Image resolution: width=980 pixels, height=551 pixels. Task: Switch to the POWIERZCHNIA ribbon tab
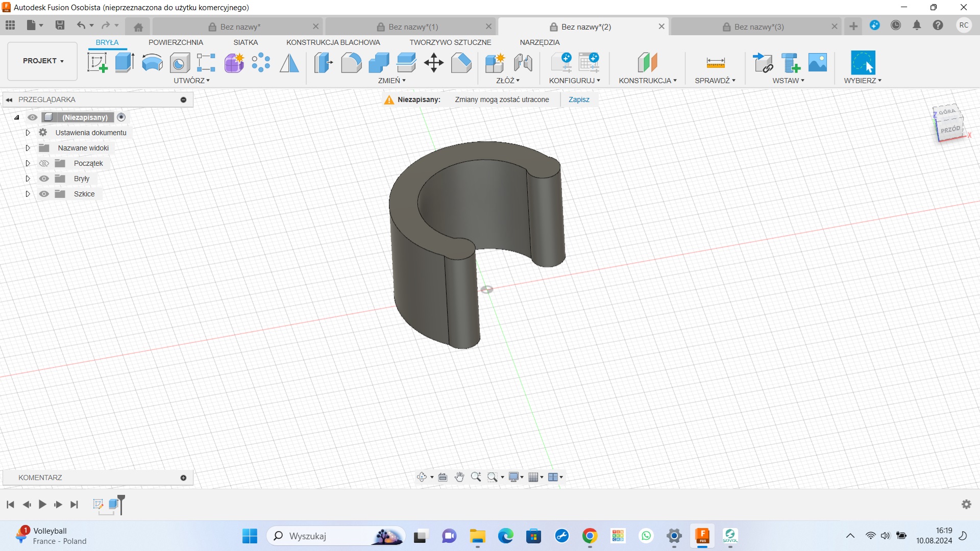tap(176, 42)
